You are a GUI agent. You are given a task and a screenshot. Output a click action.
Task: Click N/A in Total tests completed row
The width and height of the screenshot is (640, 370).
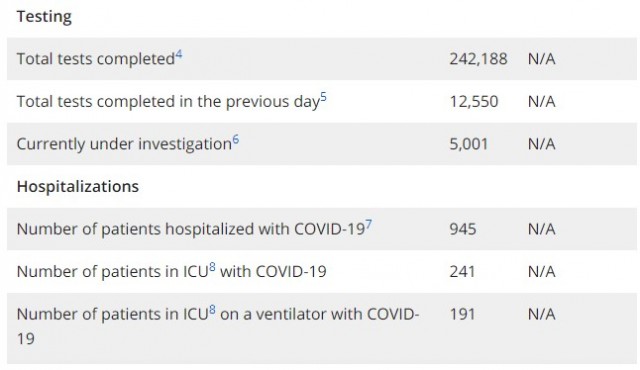542,59
